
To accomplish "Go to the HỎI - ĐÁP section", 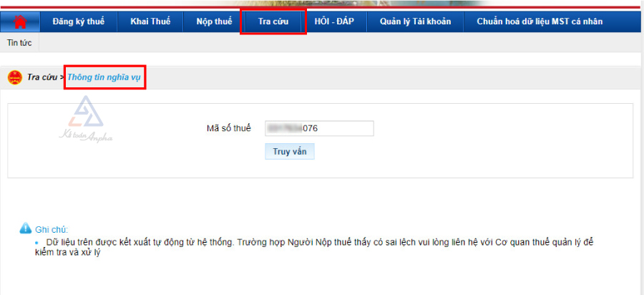I will click(334, 21).
